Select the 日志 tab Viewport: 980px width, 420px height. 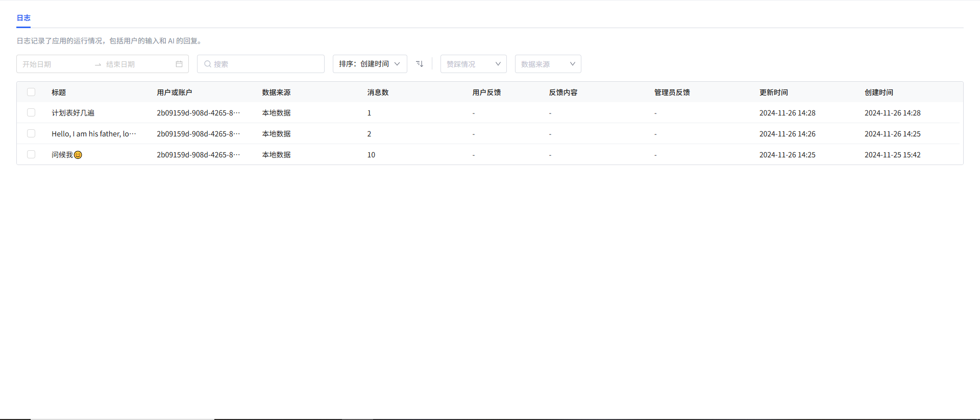tap(23, 18)
